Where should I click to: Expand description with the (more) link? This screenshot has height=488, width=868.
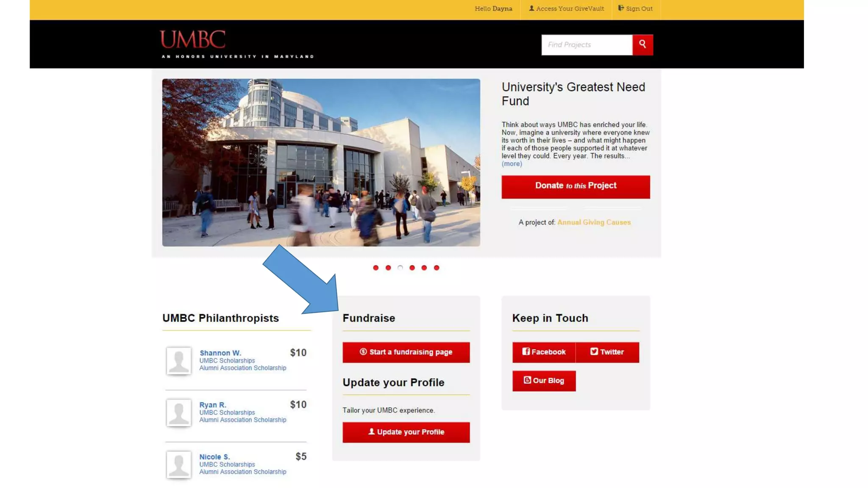(512, 164)
